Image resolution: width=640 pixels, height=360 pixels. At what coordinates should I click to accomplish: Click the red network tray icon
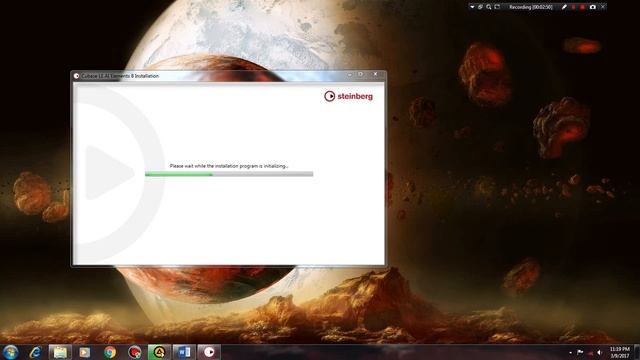(x=590, y=353)
